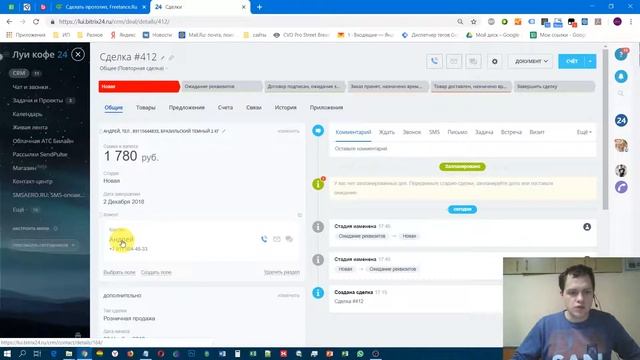Close the left menu with the X circle icon

point(78,54)
